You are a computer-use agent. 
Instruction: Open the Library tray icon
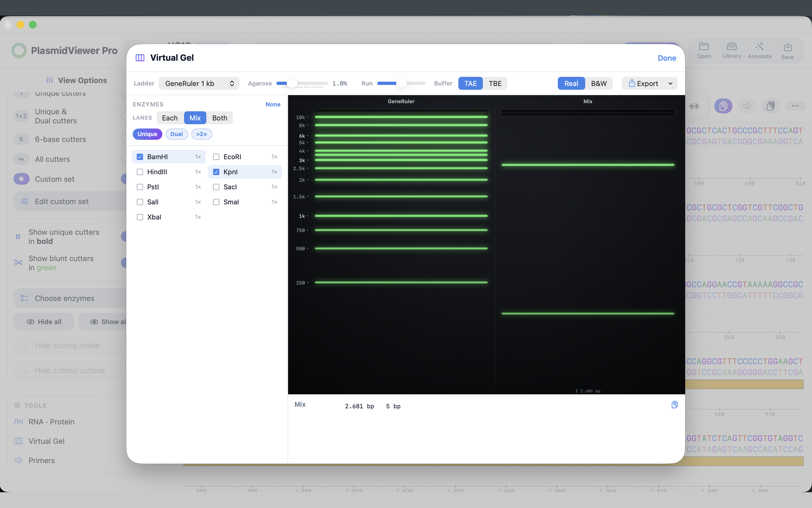(x=731, y=46)
